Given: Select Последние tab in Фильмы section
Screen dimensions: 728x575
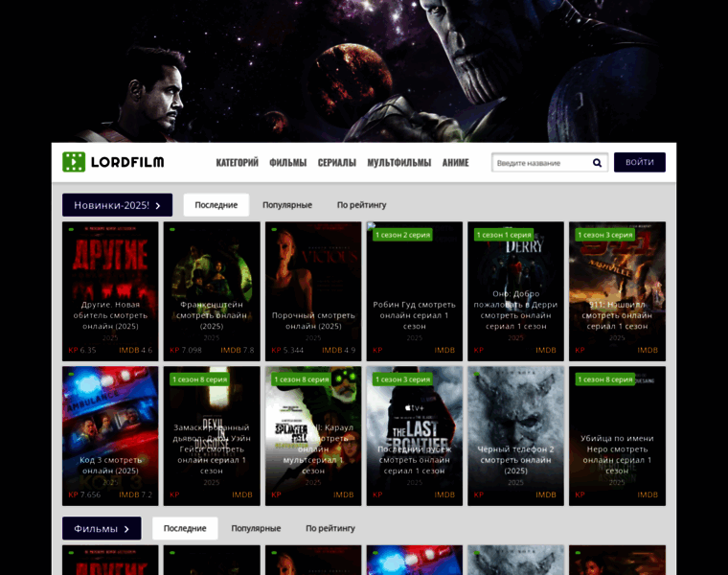Looking at the screenshot, I should pyautogui.click(x=185, y=528).
